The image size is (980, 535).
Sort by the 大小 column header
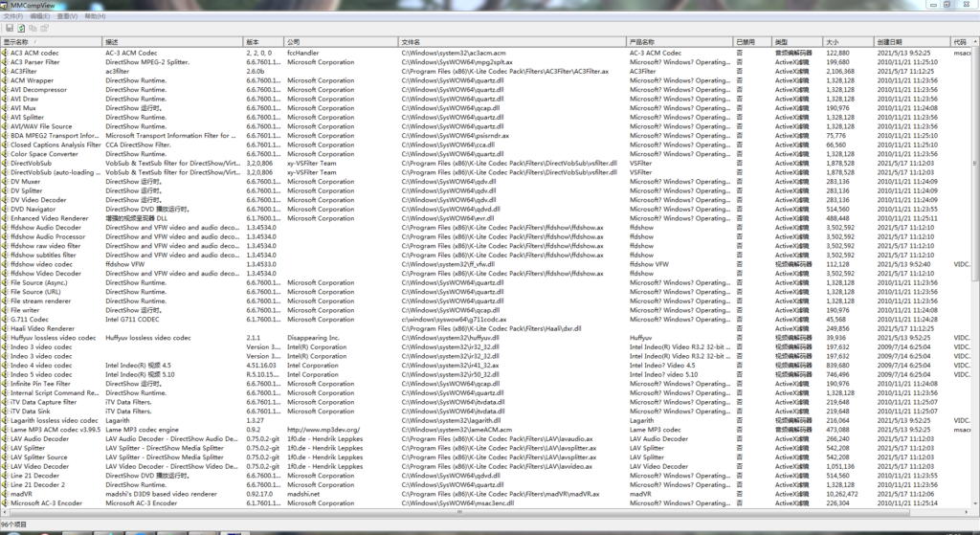click(849, 42)
